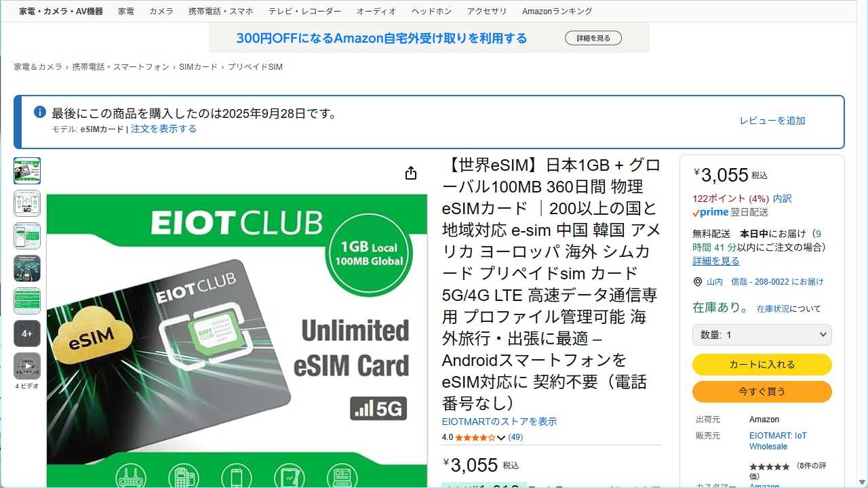868x488 pixels.
Task: Click the 今すぐ買う button
Action: coord(762,392)
